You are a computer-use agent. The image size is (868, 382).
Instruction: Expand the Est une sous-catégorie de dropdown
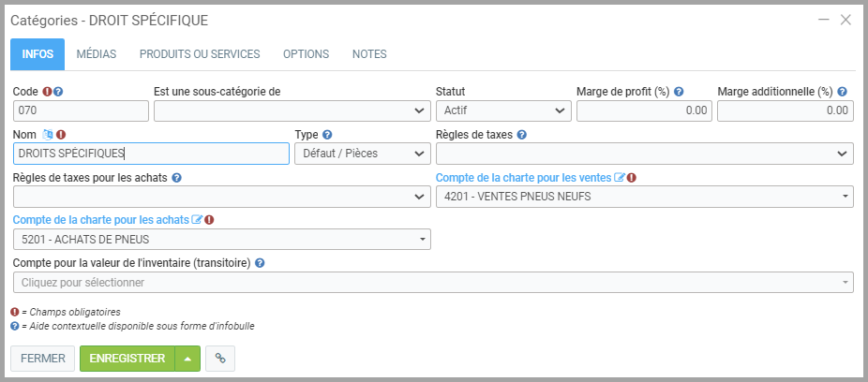(292, 110)
